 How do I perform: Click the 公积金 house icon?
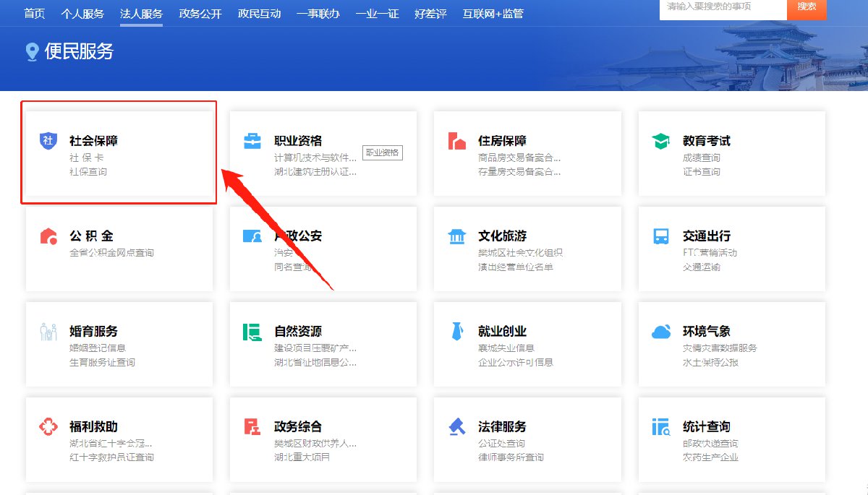(x=48, y=236)
